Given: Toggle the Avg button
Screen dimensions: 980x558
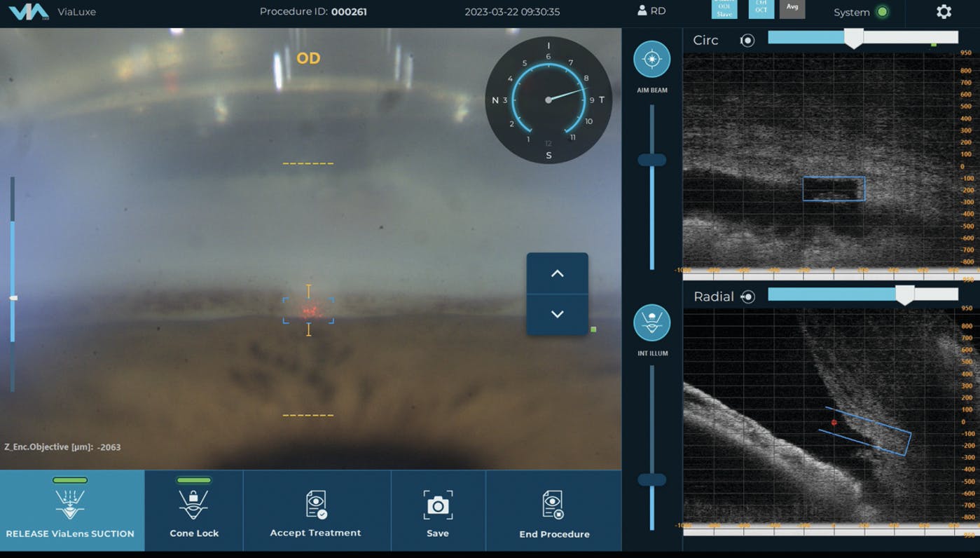Looking at the screenshot, I should [792, 8].
